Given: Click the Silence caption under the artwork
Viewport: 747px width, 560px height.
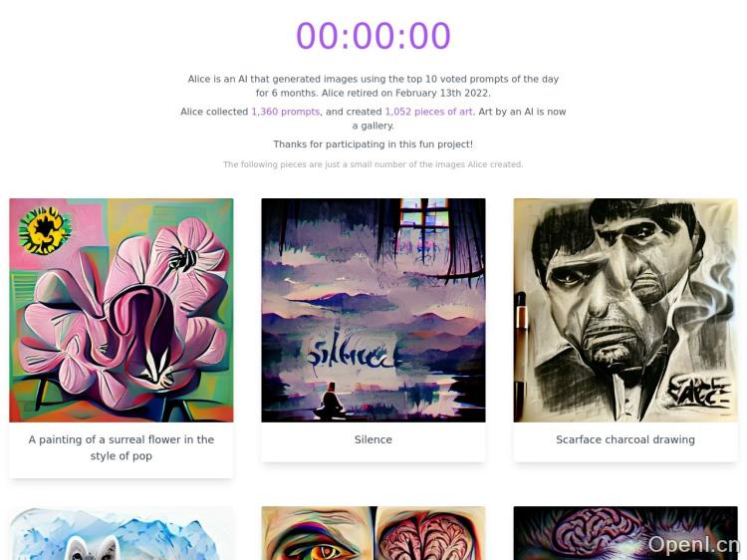Looking at the screenshot, I should (373, 439).
